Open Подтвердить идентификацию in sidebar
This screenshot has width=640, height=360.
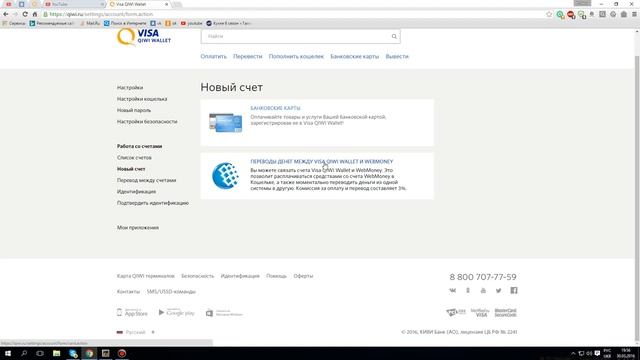click(x=153, y=203)
